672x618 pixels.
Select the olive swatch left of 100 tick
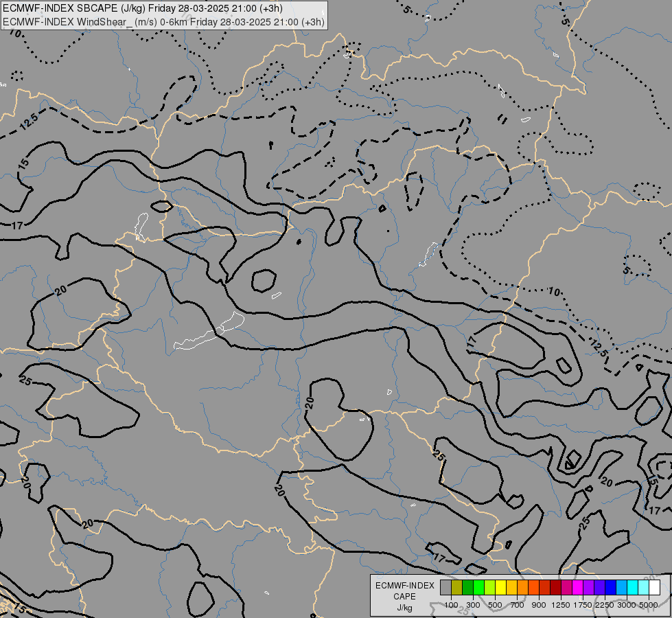click(457, 588)
